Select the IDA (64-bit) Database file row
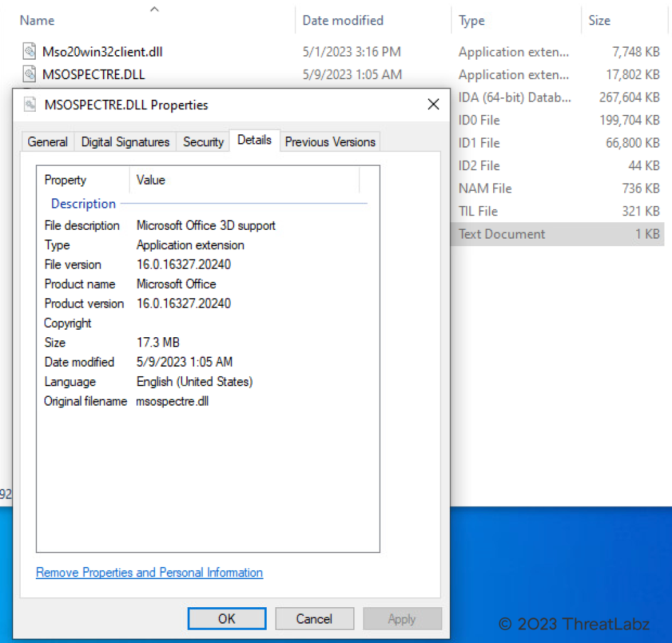 coord(557,97)
